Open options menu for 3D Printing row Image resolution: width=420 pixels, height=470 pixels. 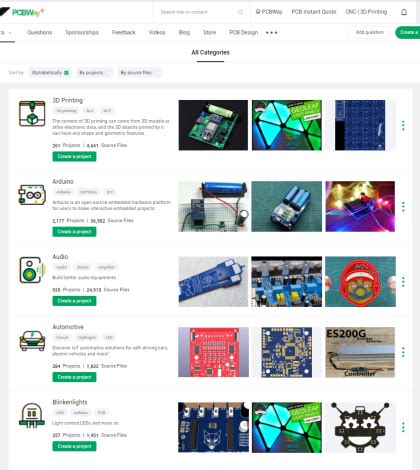403,125
